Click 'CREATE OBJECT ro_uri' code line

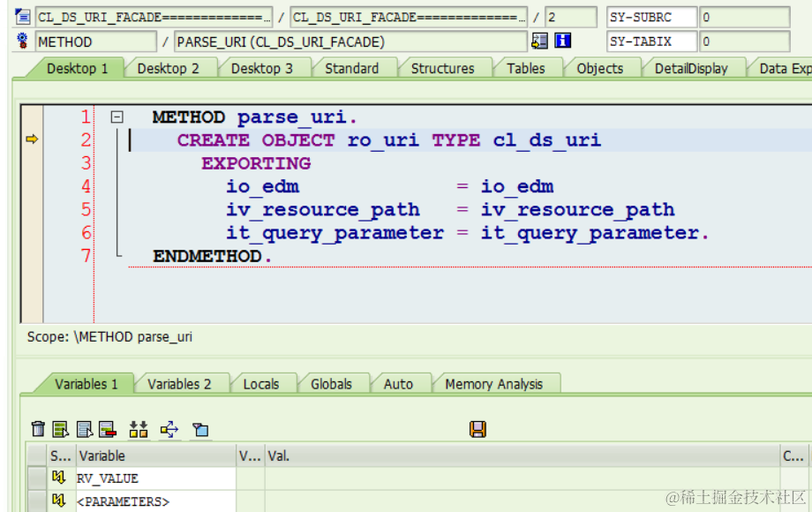(x=389, y=139)
